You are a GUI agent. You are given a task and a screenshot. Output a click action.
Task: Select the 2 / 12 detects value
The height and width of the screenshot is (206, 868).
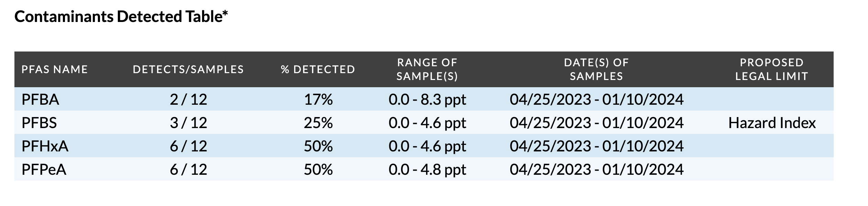[188, 100]
